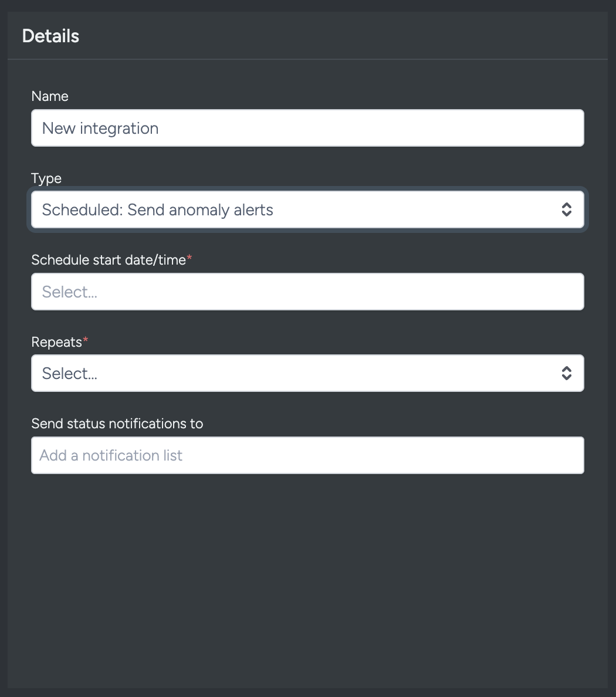
Task: Click the red asterisk beside Schedule start date/time
Action: click(189, 259)
